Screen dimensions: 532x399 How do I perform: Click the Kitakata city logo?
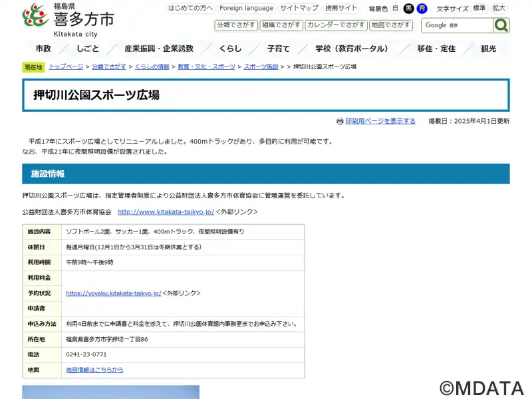point(68,20)
